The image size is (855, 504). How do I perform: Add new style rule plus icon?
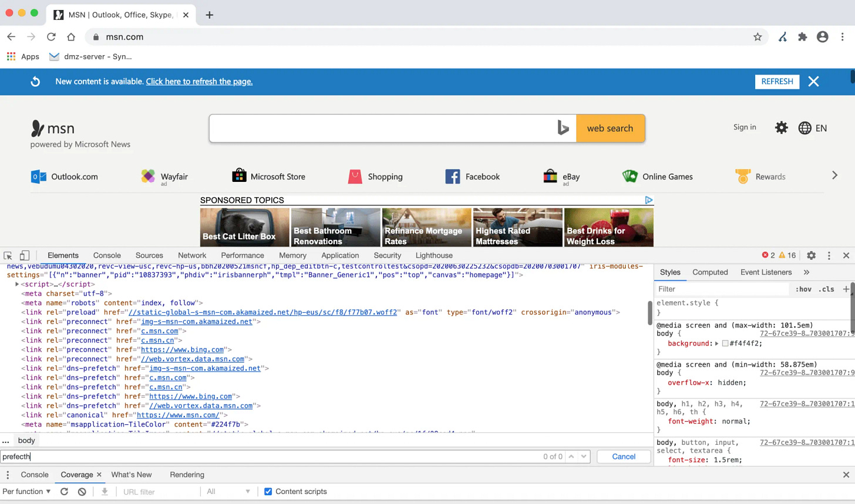pos(846,289)
